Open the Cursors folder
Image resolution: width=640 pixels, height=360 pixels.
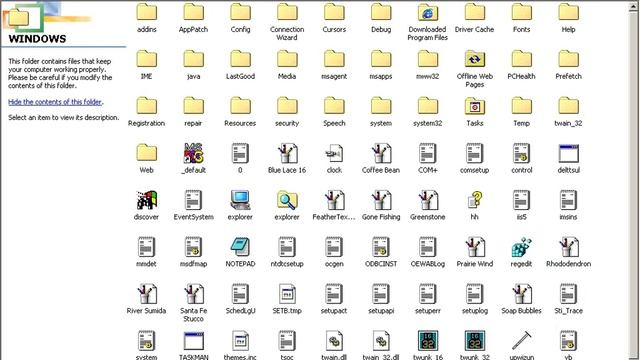tap(334, 13)
